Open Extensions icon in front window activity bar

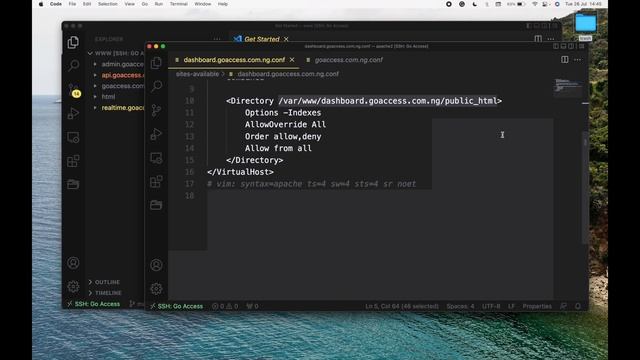click(x=156, y=181)
